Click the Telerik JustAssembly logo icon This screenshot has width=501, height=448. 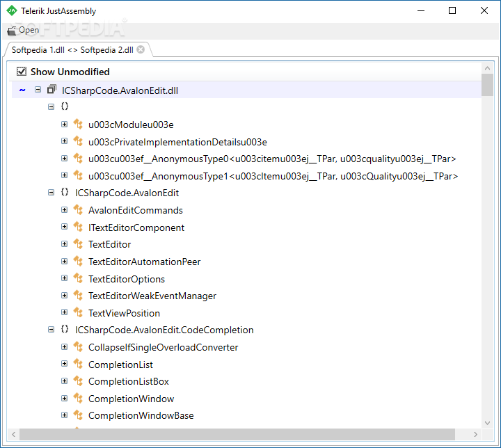12,10
